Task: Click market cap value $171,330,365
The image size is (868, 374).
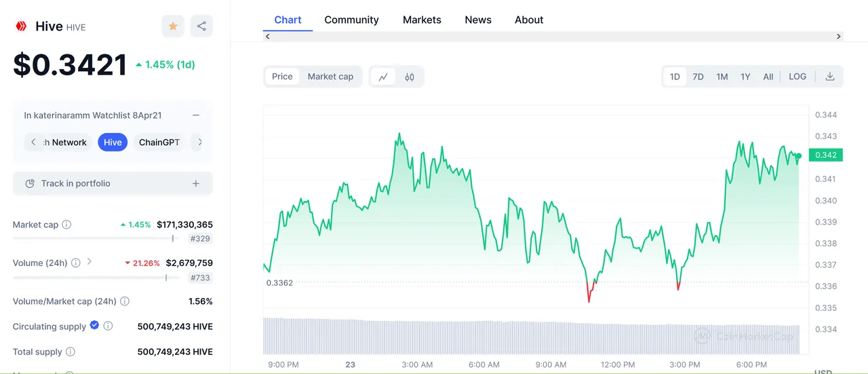Action: click(184, 224)
